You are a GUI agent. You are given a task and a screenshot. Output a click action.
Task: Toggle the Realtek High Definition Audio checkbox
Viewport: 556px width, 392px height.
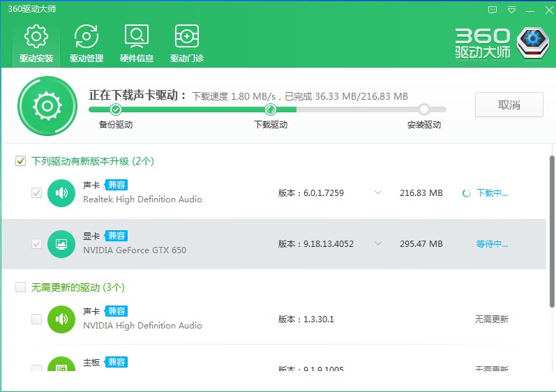(x=36, y=193)
